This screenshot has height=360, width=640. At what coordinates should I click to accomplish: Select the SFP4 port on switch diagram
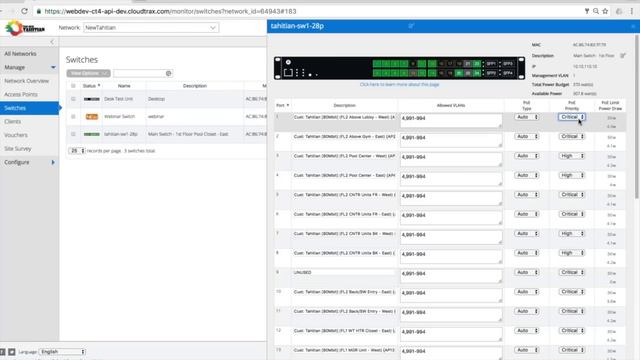point(508,73)
